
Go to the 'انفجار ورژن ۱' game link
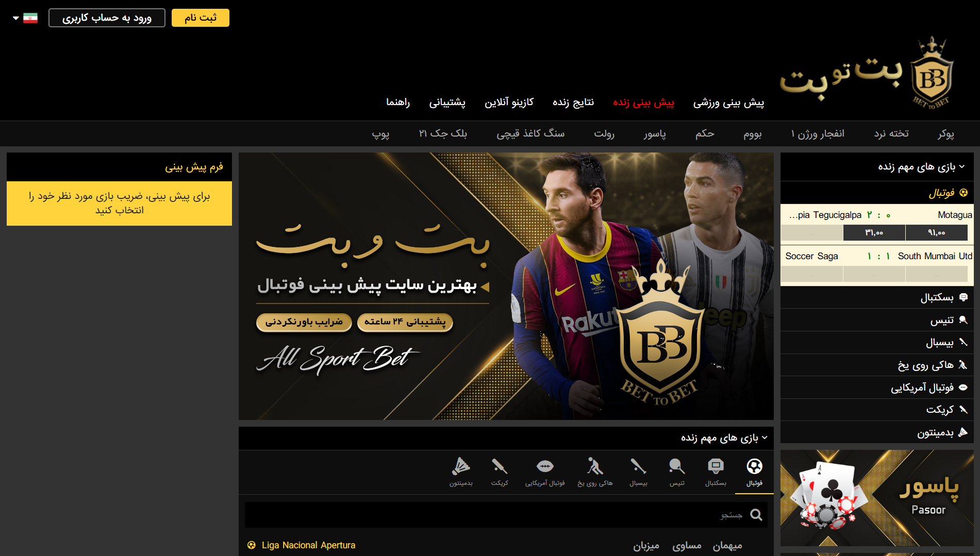tap(818, 134)
